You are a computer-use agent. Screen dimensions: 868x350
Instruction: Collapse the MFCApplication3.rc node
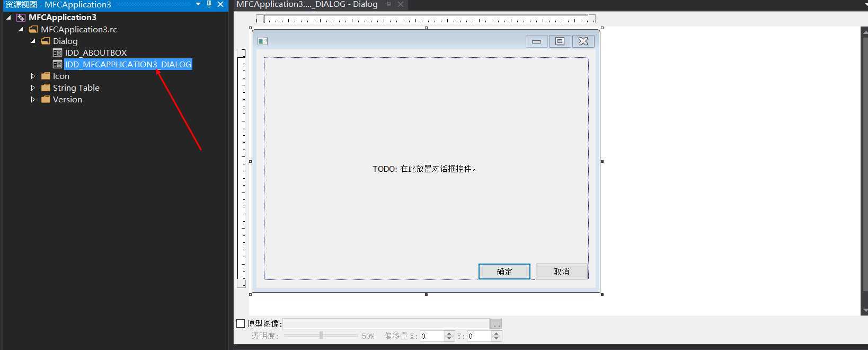pos(21,30)
